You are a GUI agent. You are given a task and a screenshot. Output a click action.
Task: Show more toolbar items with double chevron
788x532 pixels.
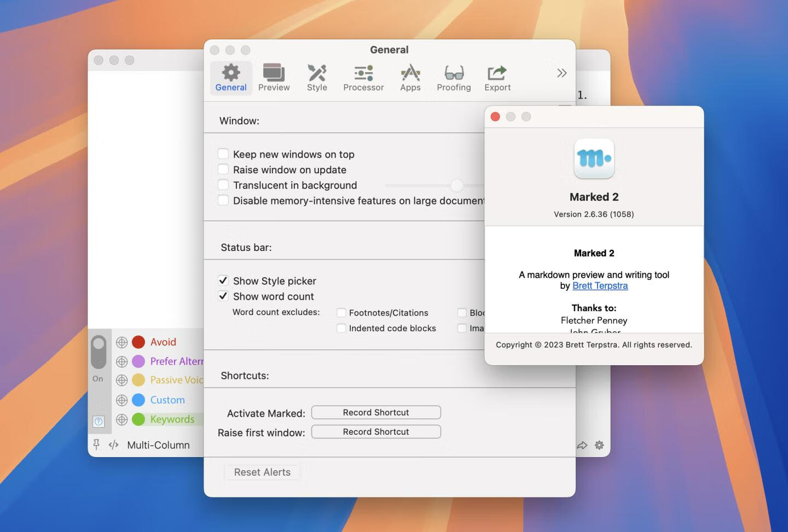click(562, 73)
